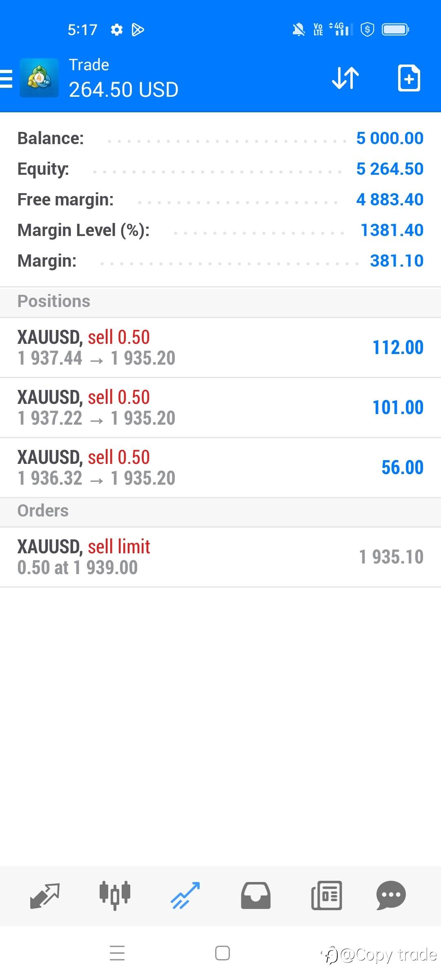This screenshot has width=441, height=980.
Task: Tap the Equity value 5 264.50
Action: coord(390,169)
